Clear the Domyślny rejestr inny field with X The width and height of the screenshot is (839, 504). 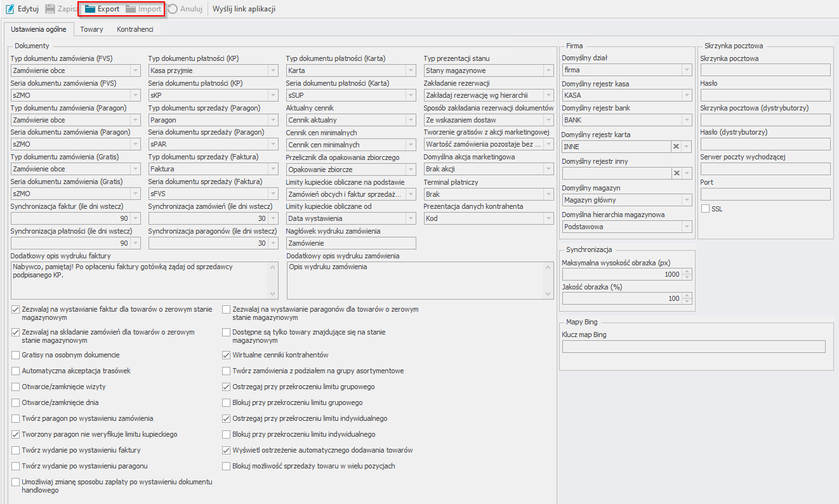(x=677, y=173)
